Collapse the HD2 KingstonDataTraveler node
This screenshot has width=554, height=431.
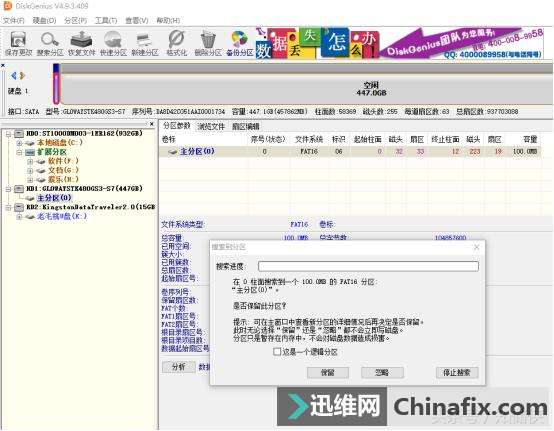coord(8,207)
